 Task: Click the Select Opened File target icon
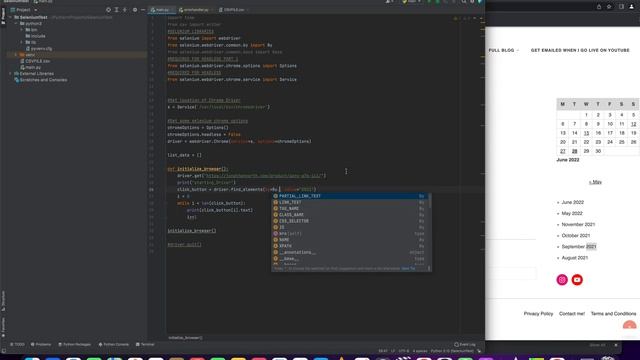point(108,10)
